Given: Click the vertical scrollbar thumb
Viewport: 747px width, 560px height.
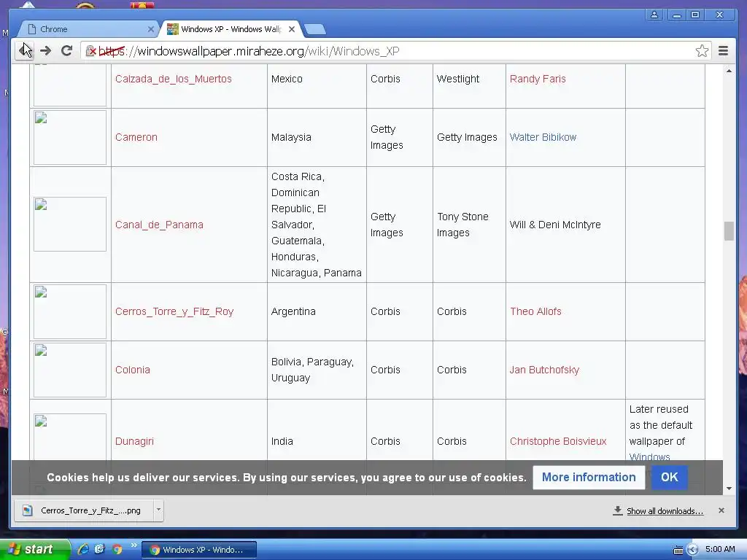Looking at the screenshot, I should [x=729, y=231].
